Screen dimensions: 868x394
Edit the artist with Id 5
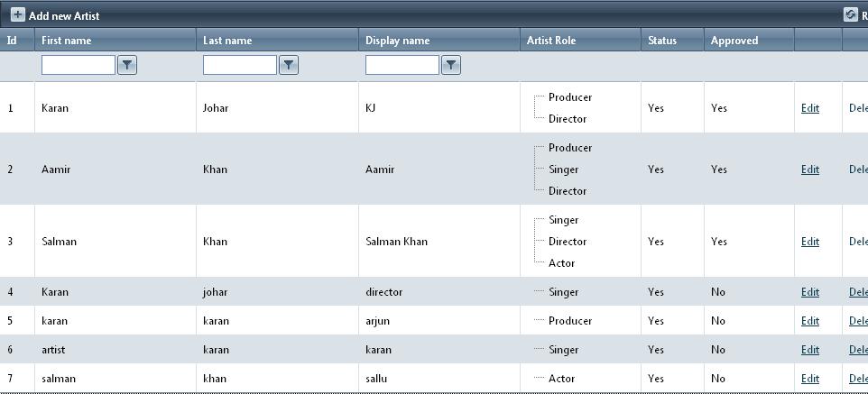click(810, 321)
